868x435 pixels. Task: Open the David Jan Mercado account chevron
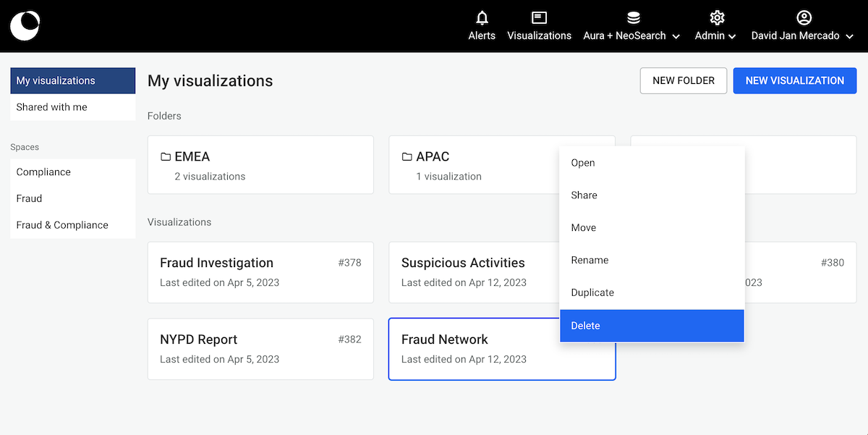click(x=849, y=36)
